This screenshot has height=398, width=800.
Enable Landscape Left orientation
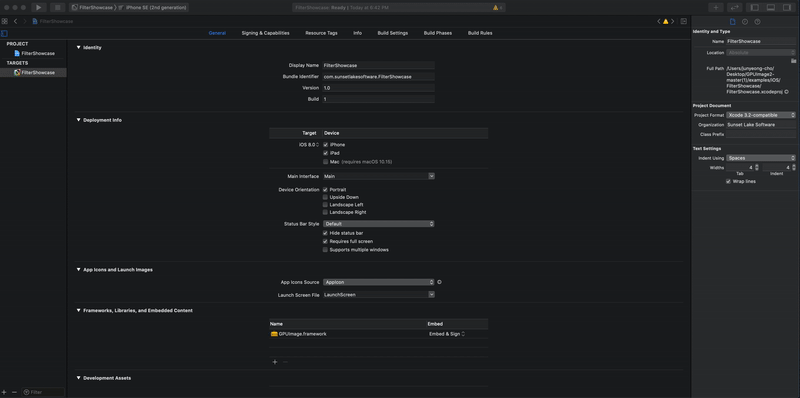(x=326, y=205)
